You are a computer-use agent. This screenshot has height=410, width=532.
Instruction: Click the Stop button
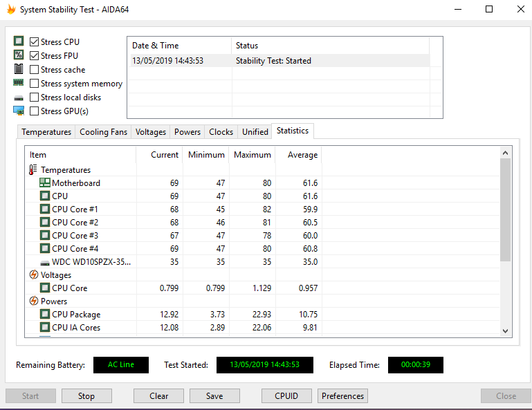pos(86,395)
